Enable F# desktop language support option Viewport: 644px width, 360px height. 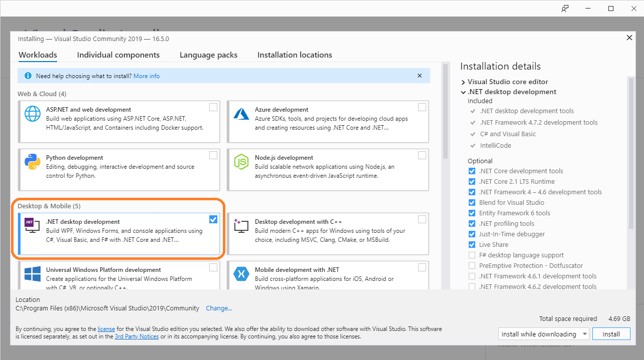tap(472, 255)
